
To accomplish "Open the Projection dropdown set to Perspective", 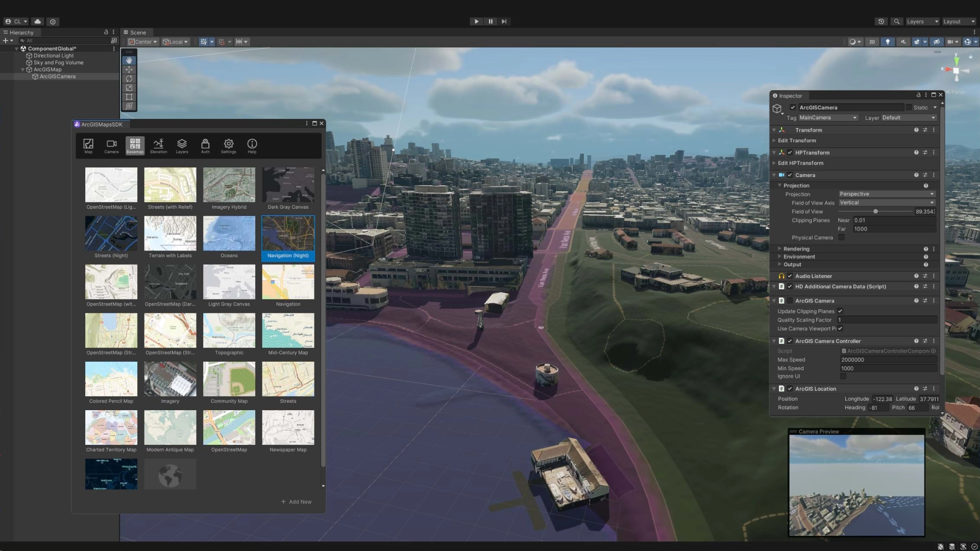I will (887, 194).
